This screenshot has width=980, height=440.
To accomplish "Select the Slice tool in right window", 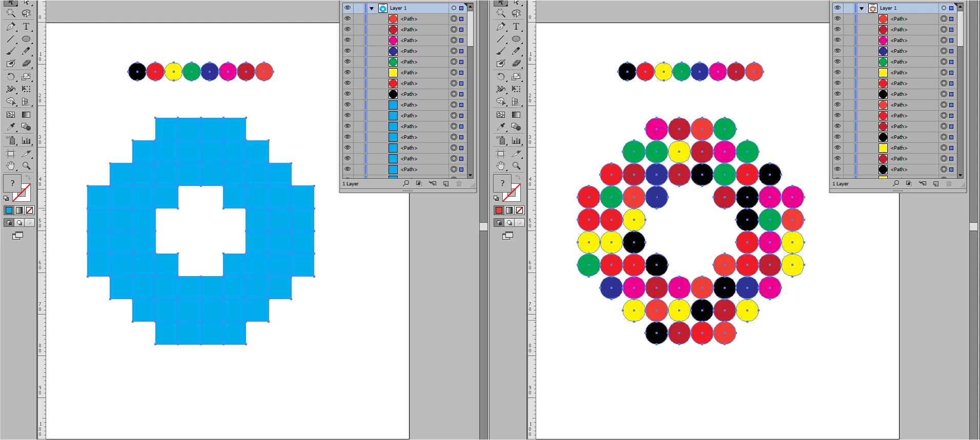I will click(516, 154).
